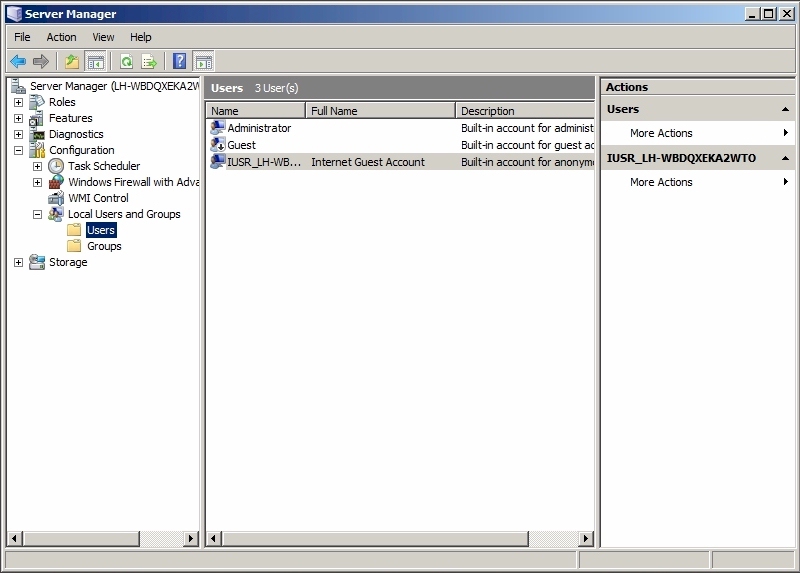Click tree pane scroll left arrow
This screenshot has height=573, width=800.
[14, 538]
